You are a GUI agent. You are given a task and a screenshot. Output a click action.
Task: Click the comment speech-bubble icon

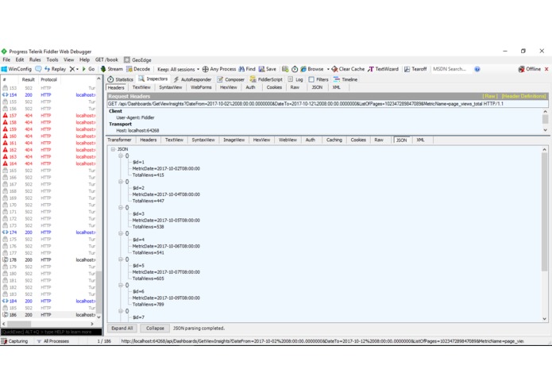(x=38, y=69)
